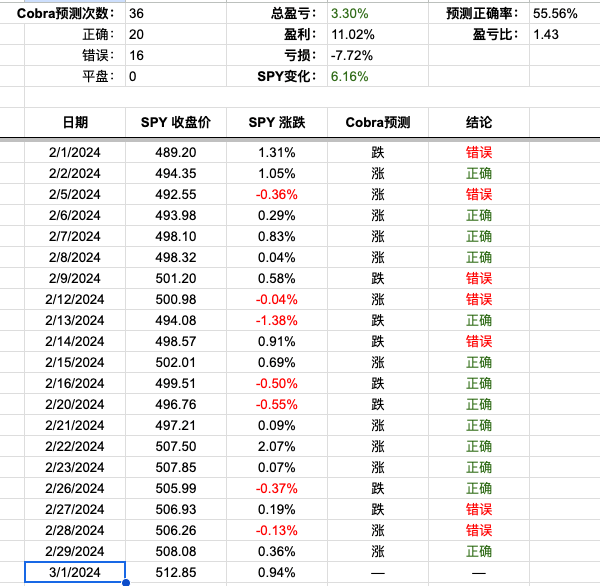The image size is (600, 586).
Task: Select closing price 507.50
Action: point(176,446)
